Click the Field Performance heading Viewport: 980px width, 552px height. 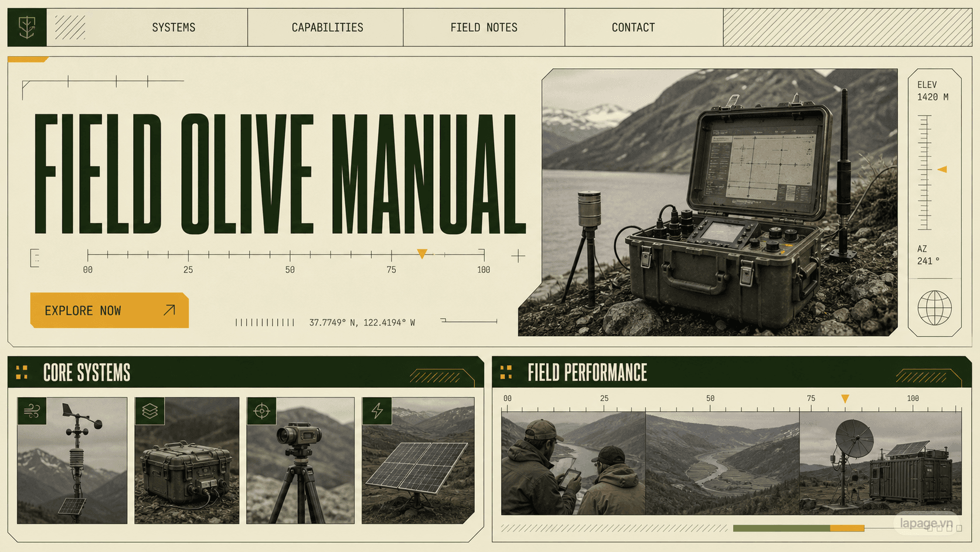coord(587,372)
